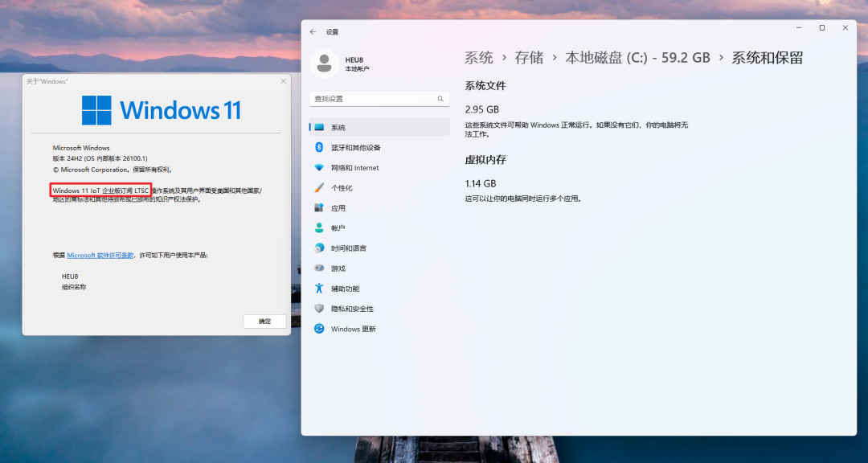Minimize the Settings window
Image resolution: width=868 pixels, height=463 pixels.
pos(800,27)
